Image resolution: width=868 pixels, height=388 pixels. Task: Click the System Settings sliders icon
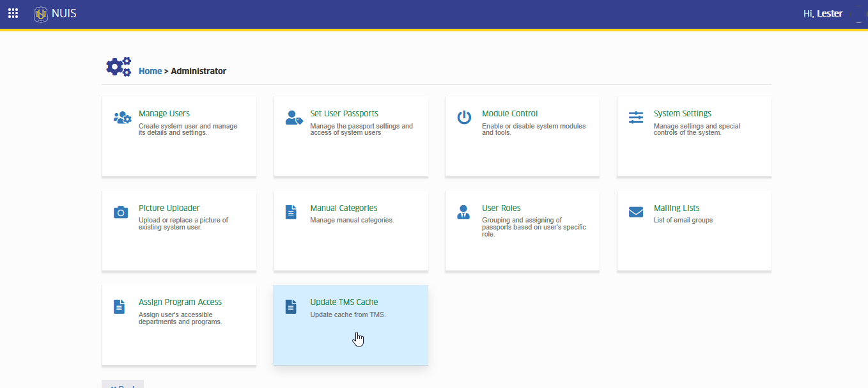636,118
